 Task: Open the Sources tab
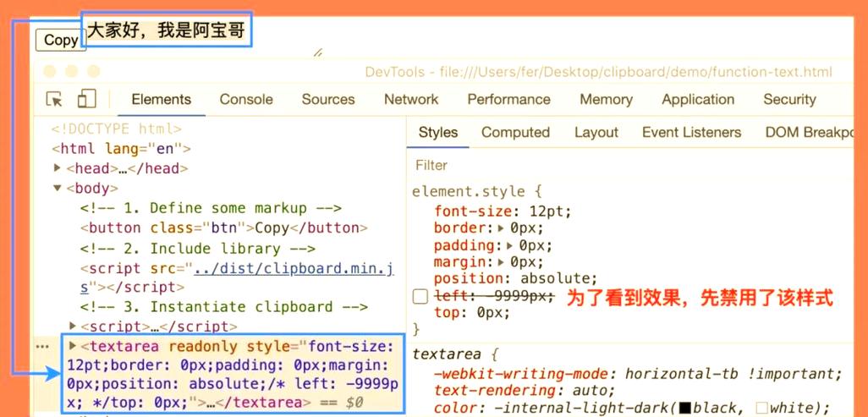pyautogui.click(x=327, y=100)
